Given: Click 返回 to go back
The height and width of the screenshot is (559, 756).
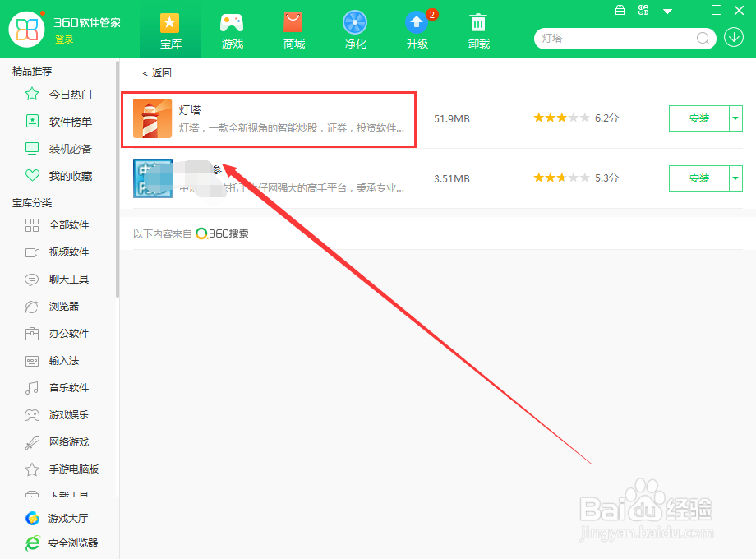Looking at the screenshot, I should (157, 73).
